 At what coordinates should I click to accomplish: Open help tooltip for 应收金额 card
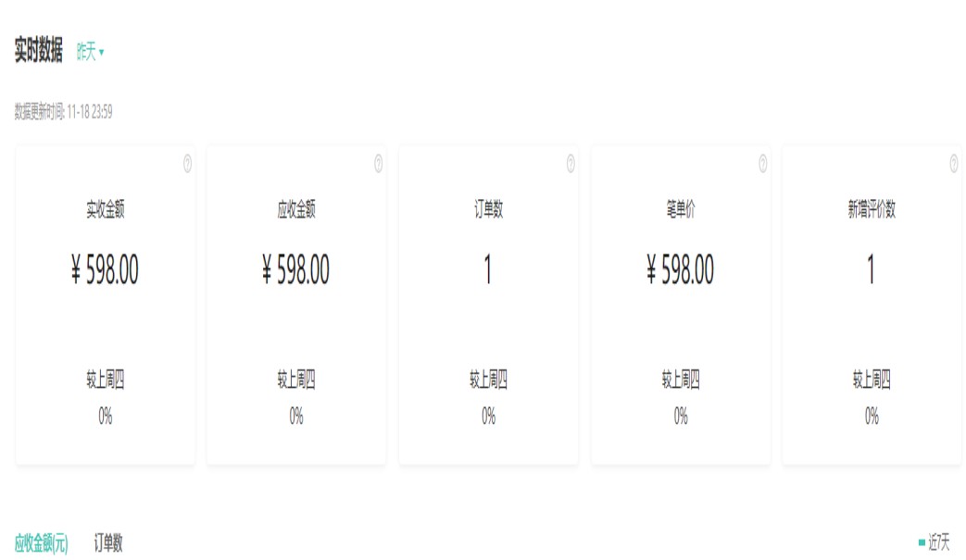click(x=378, y=164)
